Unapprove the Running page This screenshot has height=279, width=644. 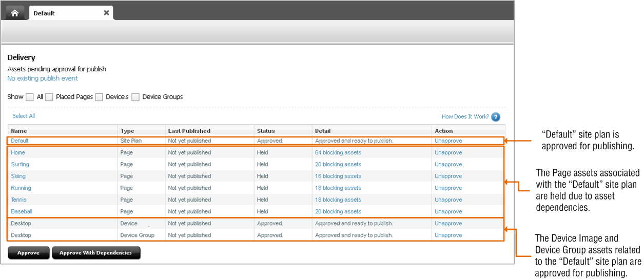click(448, 188)
